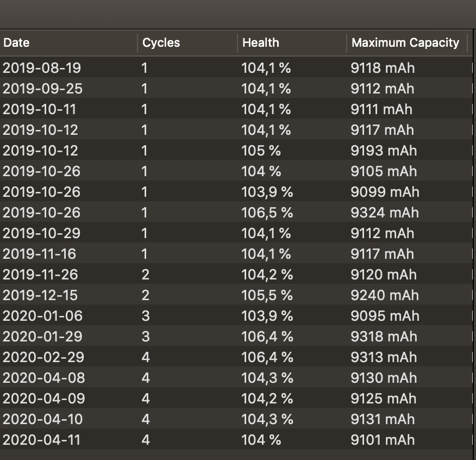Select the 2019-11-16 row
The width and height of the screenshot is (476, 460).
(x=236, y=253)
